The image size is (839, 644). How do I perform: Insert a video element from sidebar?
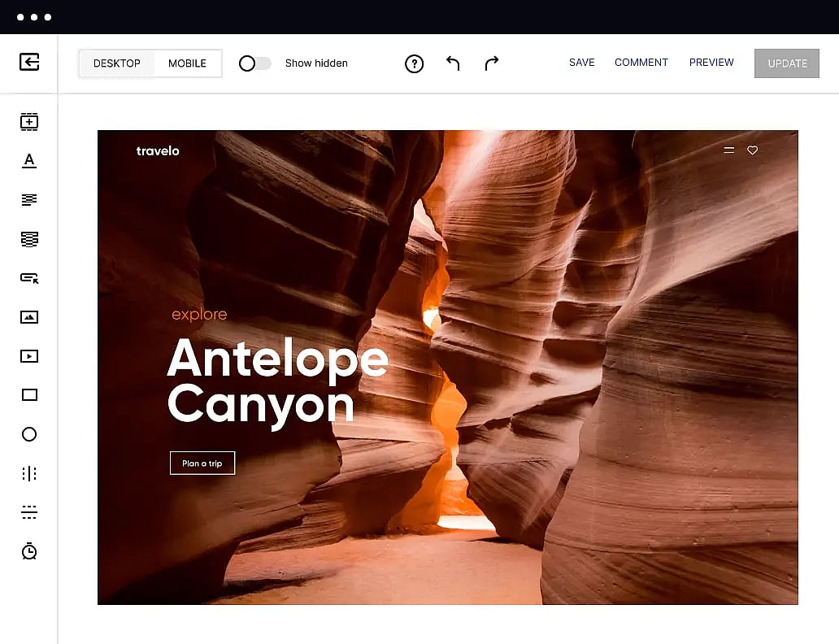[x=29, y=356]
